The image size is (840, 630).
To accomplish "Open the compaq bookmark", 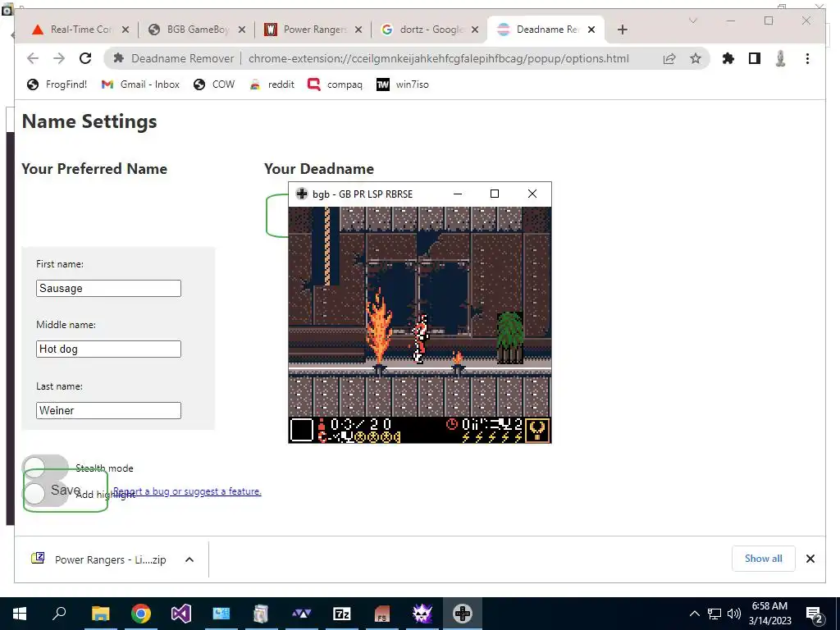I will [335, 84].
